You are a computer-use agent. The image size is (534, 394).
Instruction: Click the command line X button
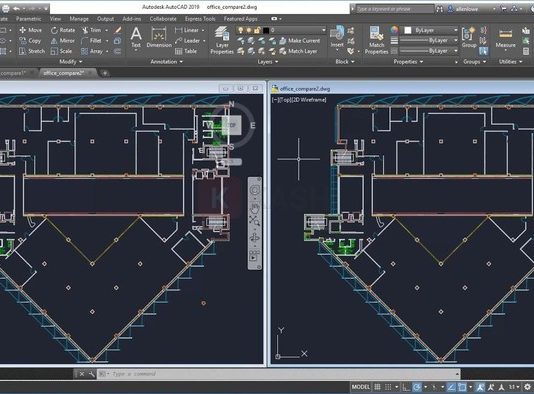pyautogui.click(x=82, y=374)
